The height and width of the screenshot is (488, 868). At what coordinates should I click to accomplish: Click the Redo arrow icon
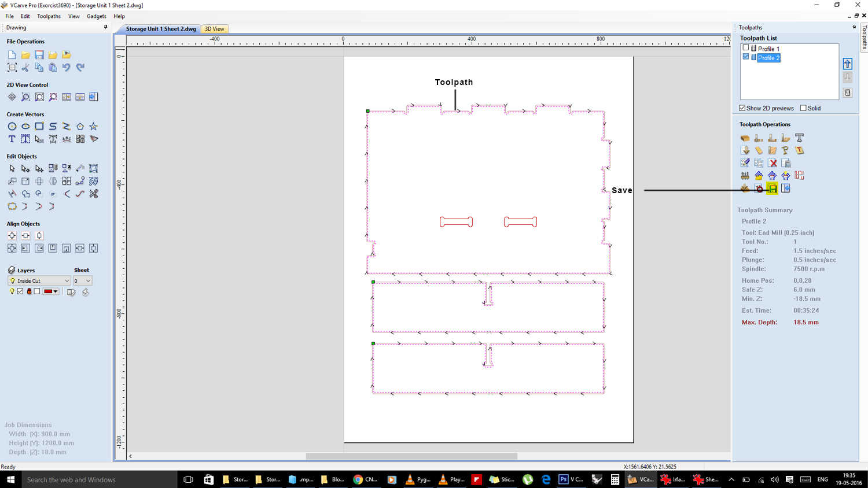80,68
